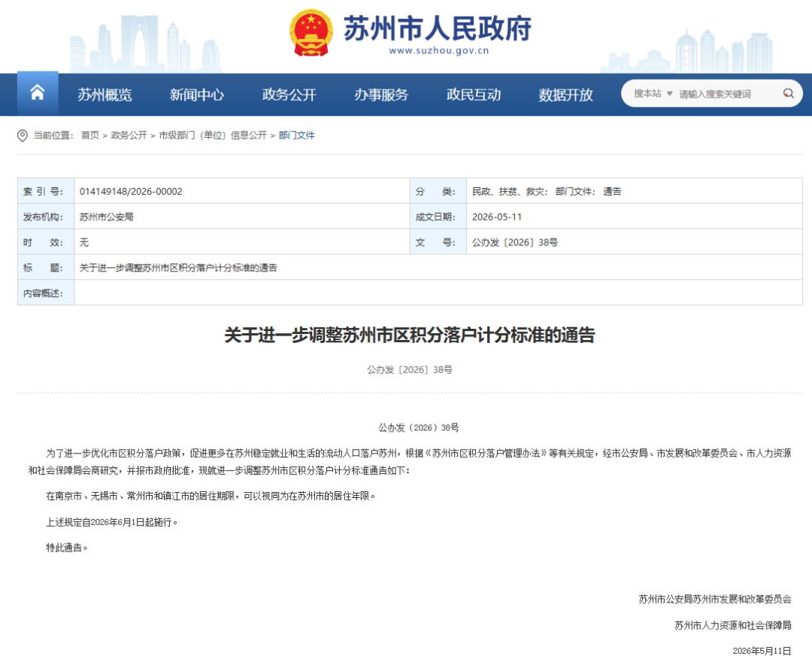
Task: Open 市级部门（单位）信息公开 breadcrumb
Action: [x=213, y=135]
